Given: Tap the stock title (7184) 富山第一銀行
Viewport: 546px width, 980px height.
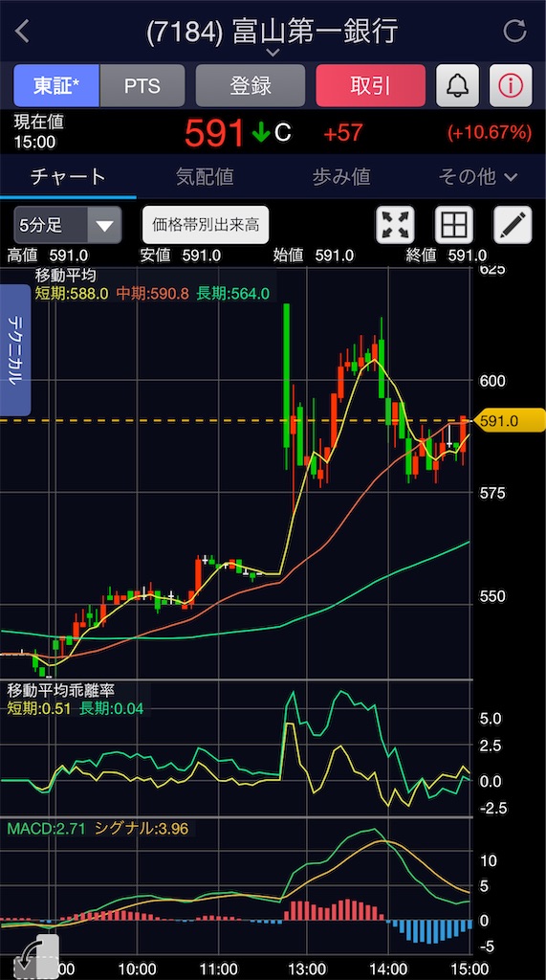Looking at the screenshot, I should (272, 32).
